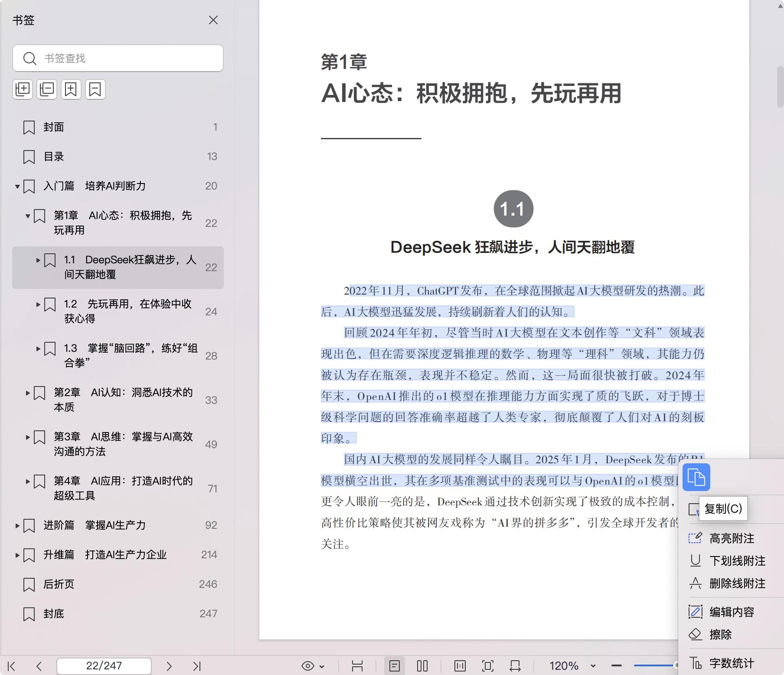The image size is (784, 675).
Task: Click the bookmark icon beside 进阶篇
Action: click(x=29, y=526)
